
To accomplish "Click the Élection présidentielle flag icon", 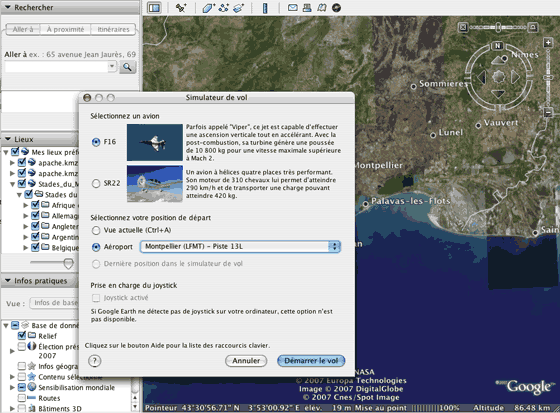I will click(x=32, y=346).
